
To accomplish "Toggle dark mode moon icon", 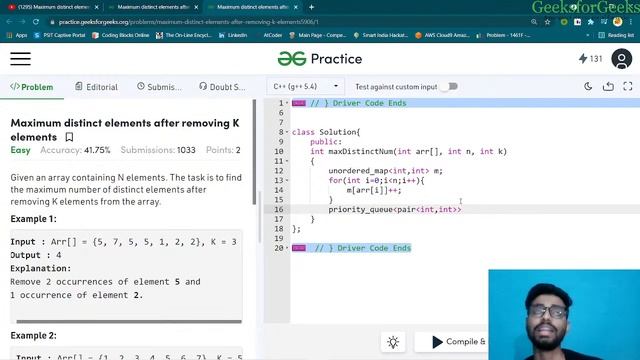I will 588,87.
